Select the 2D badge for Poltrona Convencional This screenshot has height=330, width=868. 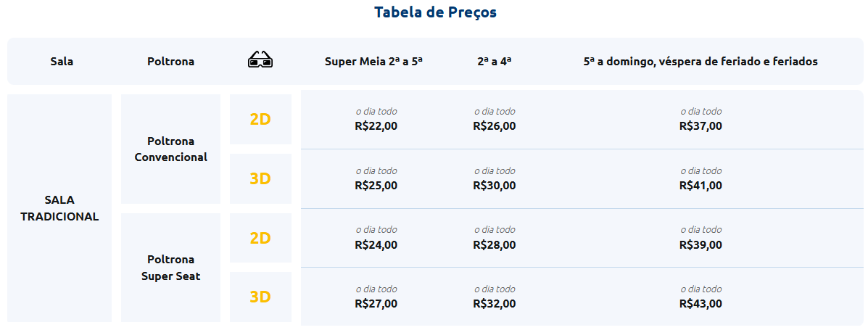260,119
